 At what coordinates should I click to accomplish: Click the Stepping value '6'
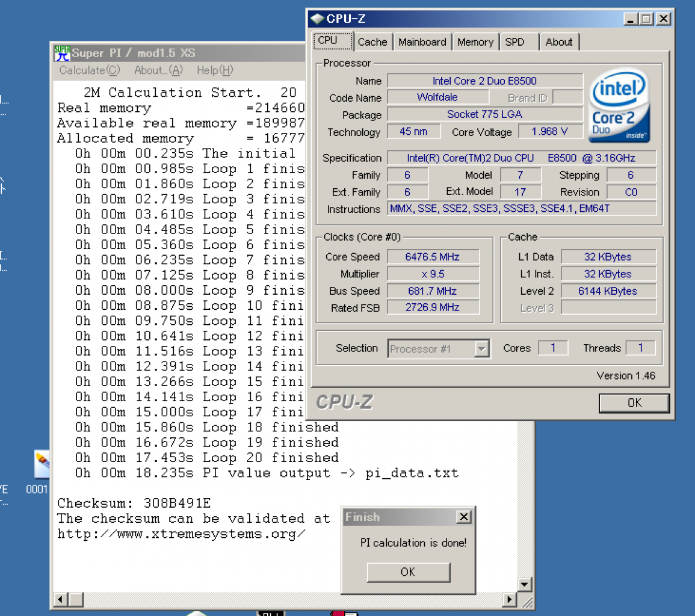click(x=631, y=176)
